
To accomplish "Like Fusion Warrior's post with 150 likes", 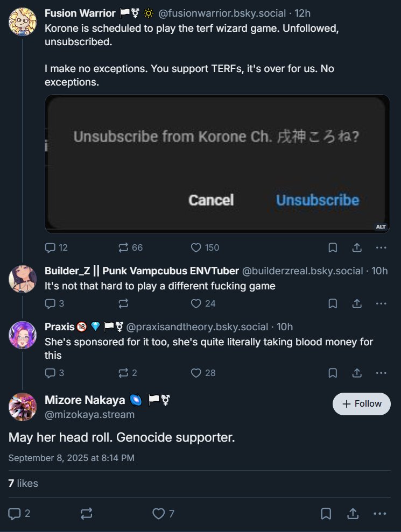I will pos(196,247).
